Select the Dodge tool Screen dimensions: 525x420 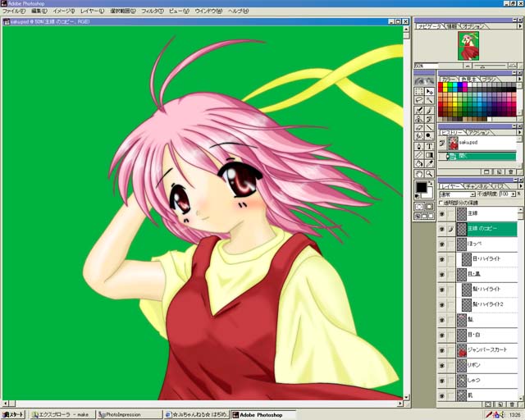coord(429,136)
